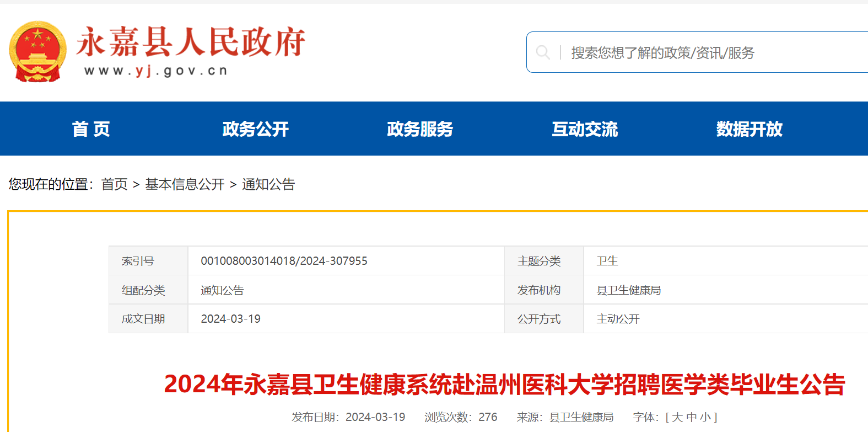Click the 索引号 label cell
The image size is (868, 432).
point(148,261)
